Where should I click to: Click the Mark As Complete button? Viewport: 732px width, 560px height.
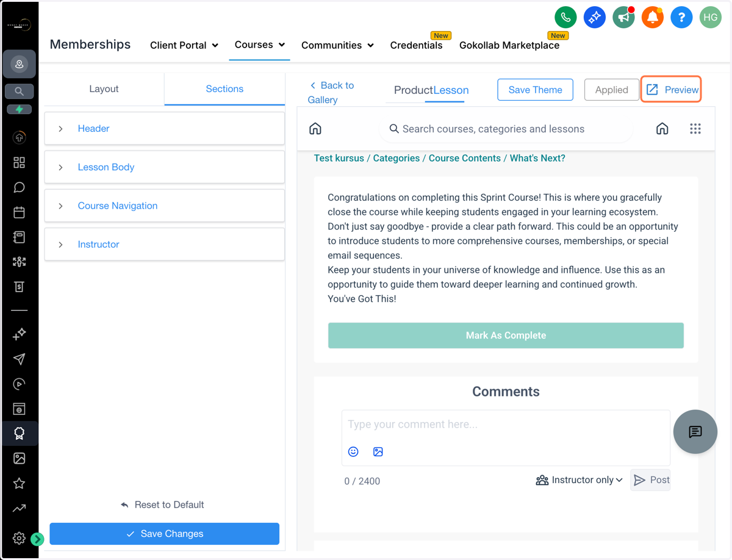[506, 336]
